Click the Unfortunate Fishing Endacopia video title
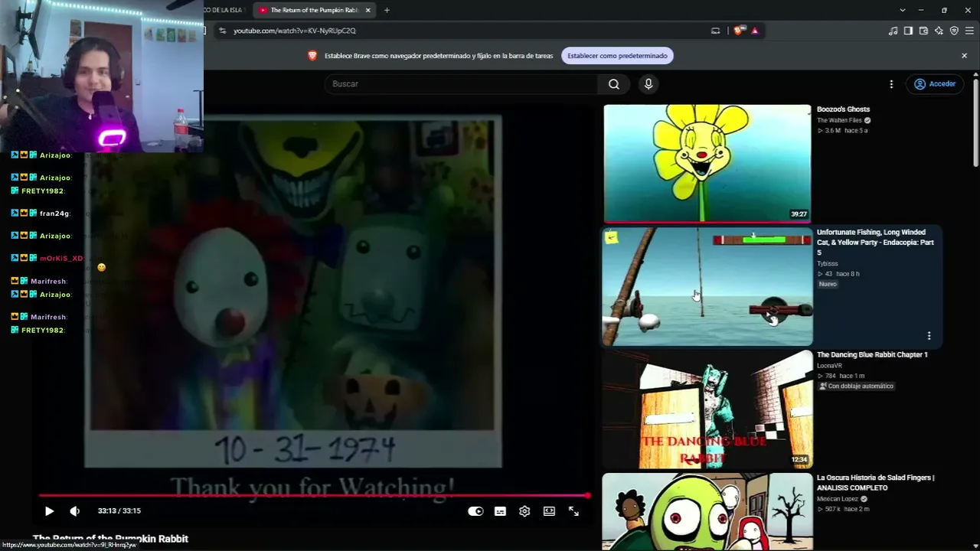 (875, 243)
